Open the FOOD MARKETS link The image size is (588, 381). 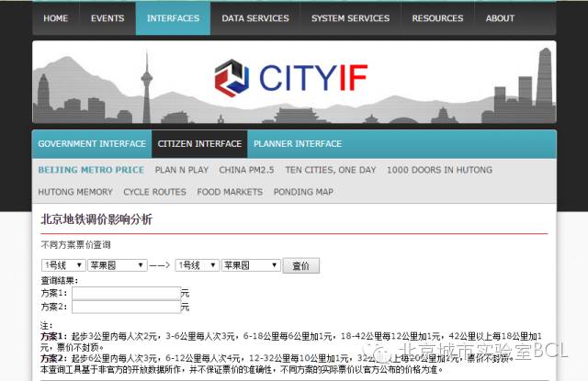tap(230, 192)
